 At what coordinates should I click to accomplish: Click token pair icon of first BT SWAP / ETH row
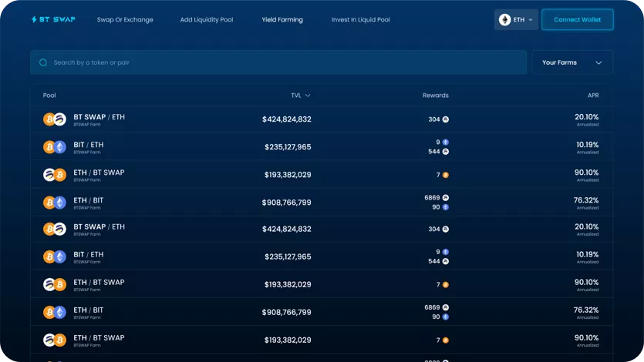click(55, 119)
